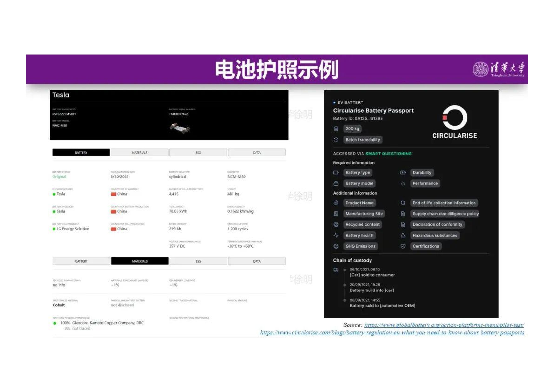Click the green Original battery status value
554x392 pixels.
click(59, 177)
